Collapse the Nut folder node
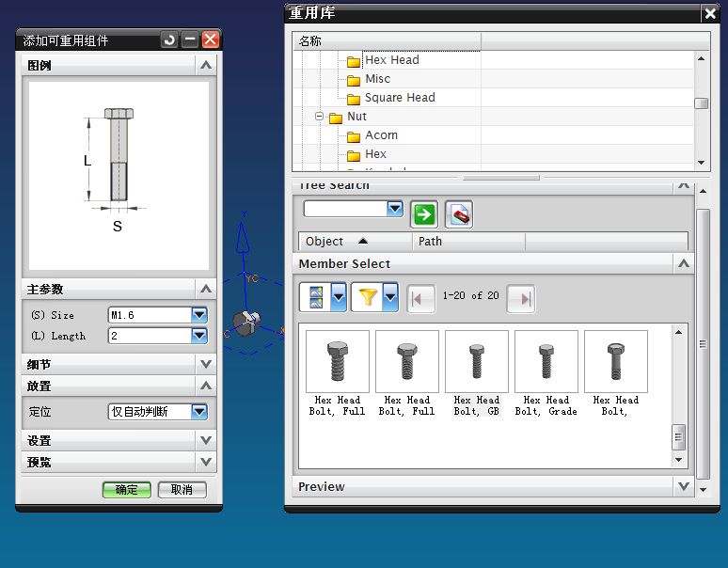Screen dimensions: 728x568 pyautogui.click(x=319, y=116)
